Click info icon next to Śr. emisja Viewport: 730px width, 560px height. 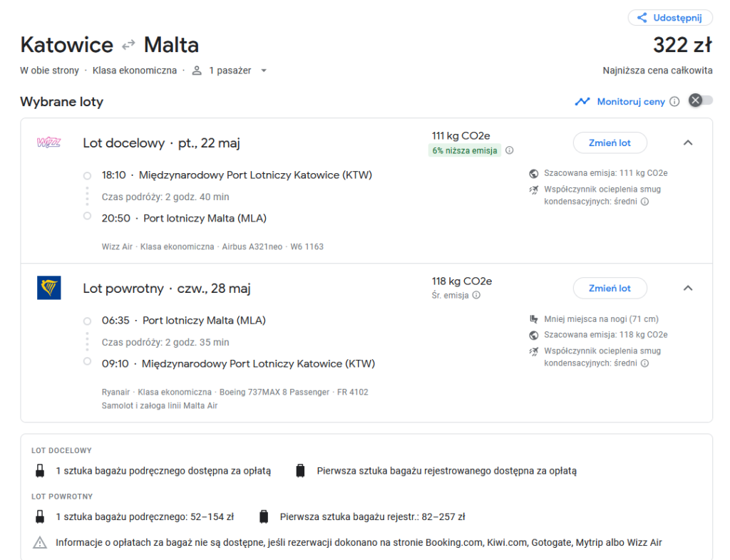click(476, 295)
